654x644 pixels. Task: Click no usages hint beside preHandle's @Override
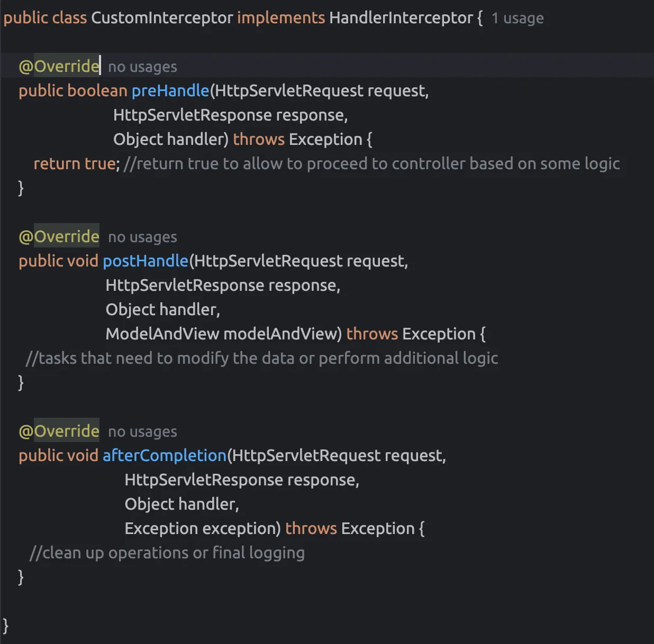(x=142, y=66)
